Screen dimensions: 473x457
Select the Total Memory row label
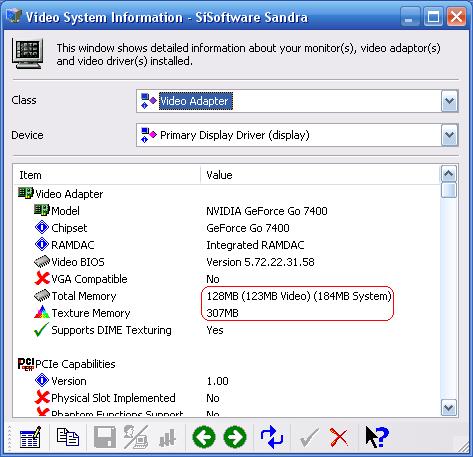point(84,296)
